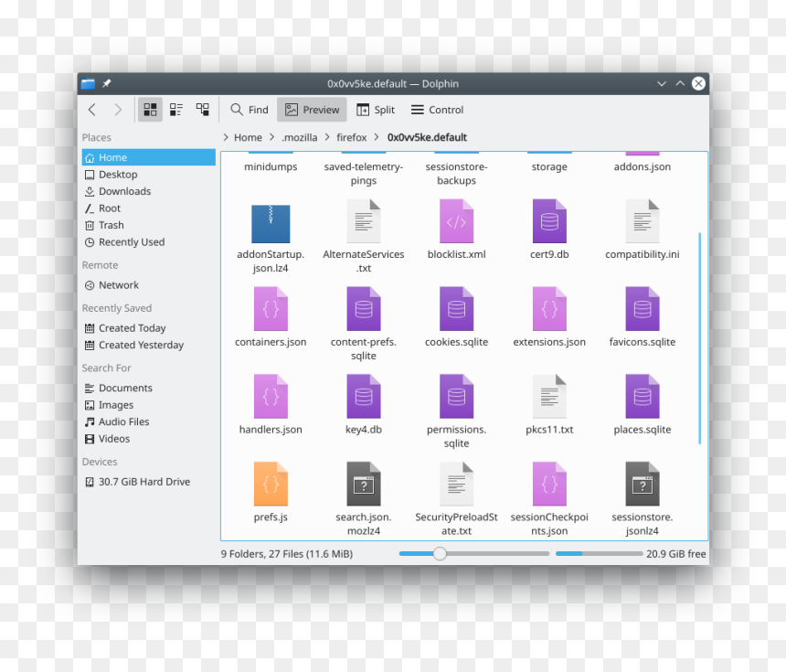Open the Dolphin window menu icon
The height and width of the screenshot is (672, 786).
pyautogui.click(x=89, y=84)
